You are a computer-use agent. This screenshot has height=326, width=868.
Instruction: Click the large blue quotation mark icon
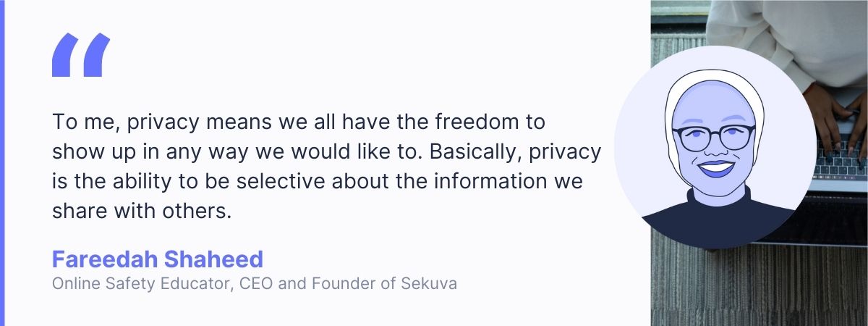pyautogui.click(x=80, y=55)
